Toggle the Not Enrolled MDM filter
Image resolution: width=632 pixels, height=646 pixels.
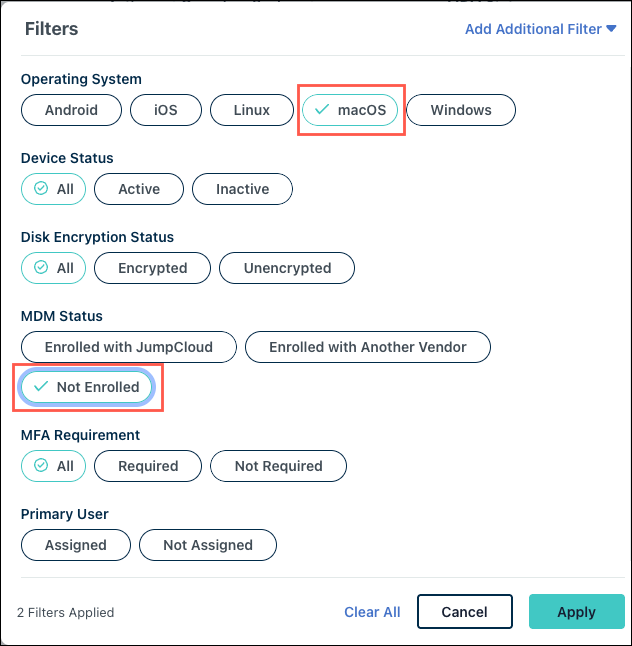pyautogui.click(x=87, y=387)
